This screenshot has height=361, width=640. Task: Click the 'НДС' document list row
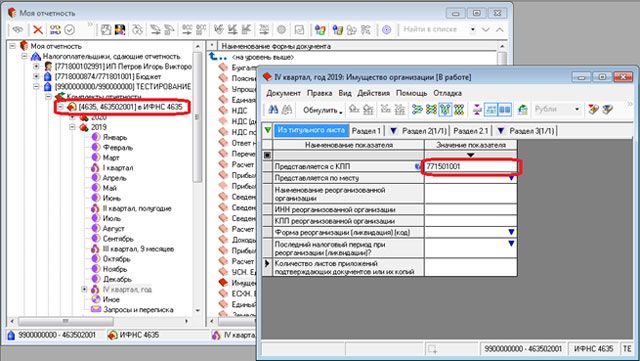click(239, 110)
